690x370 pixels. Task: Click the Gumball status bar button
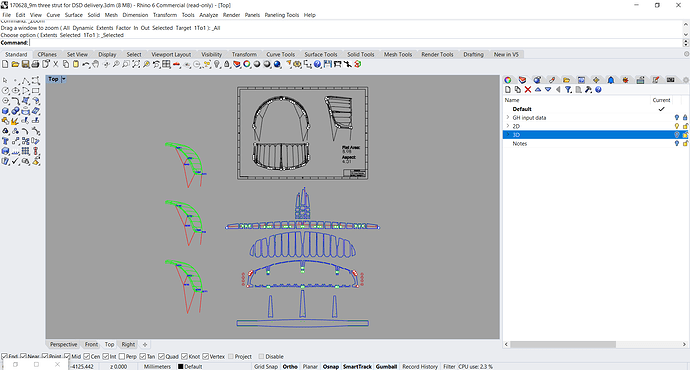click(386, 366)
